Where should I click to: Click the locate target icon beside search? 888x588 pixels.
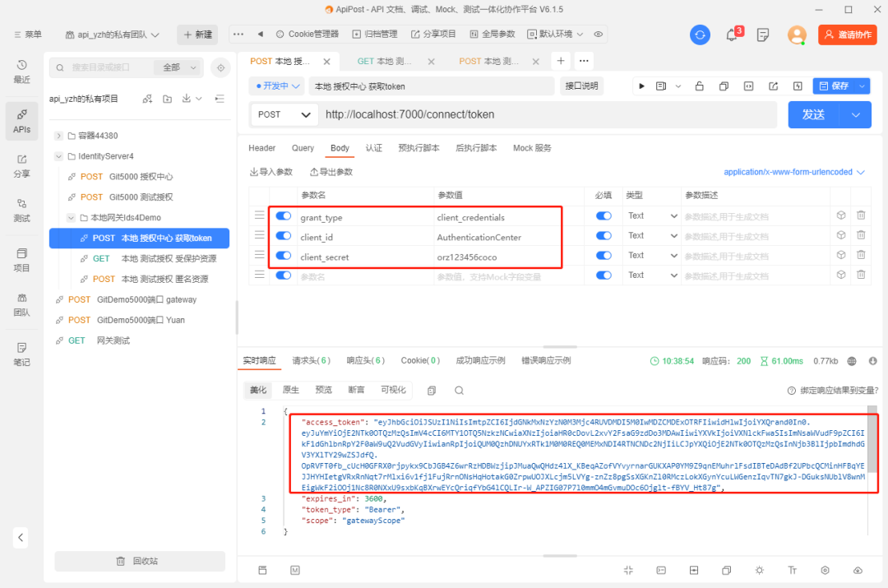click(x=221, y=67)
